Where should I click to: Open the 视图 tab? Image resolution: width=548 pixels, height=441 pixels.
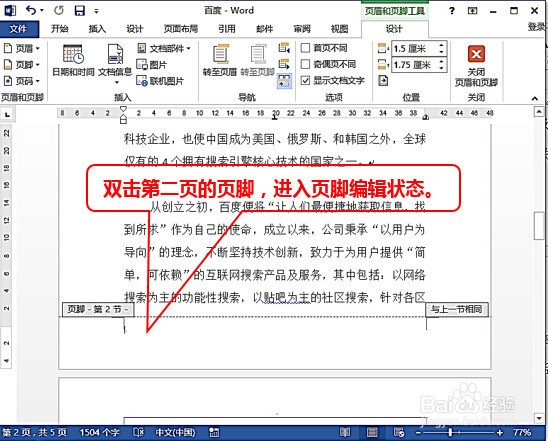pyautogui.click(x=339, y=29)
